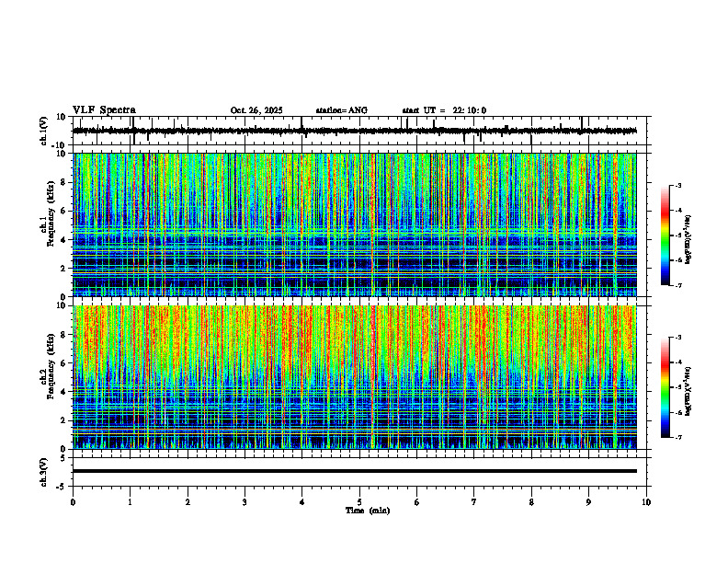Click time axis tick label "10" at bottom right

pyautogui.click(x=646, y=502)
